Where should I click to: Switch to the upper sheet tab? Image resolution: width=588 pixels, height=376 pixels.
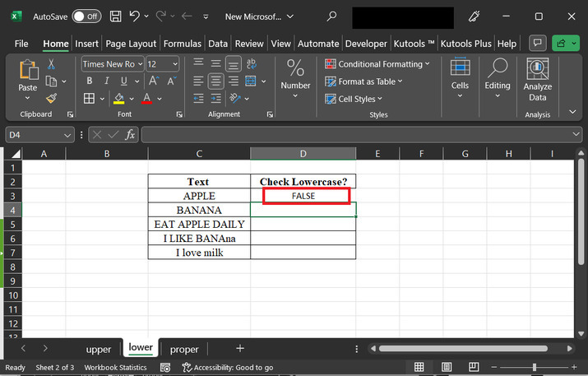click(x=98, y=350)
